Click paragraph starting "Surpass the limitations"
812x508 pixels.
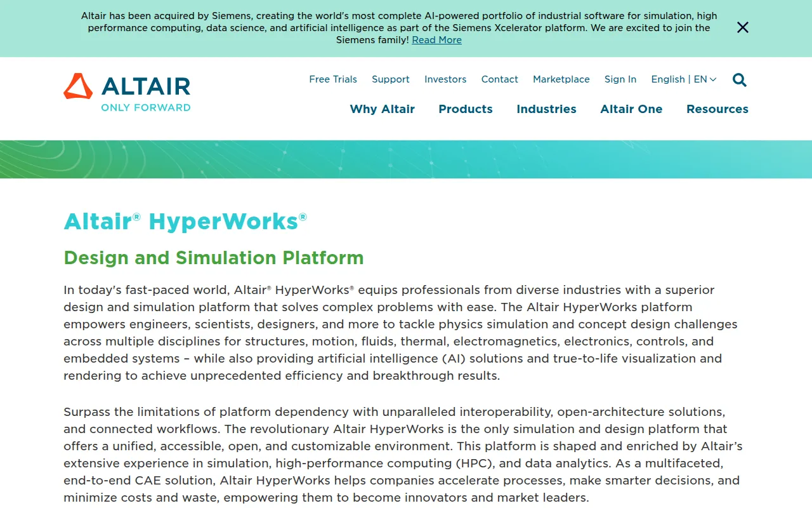[403, 455]
